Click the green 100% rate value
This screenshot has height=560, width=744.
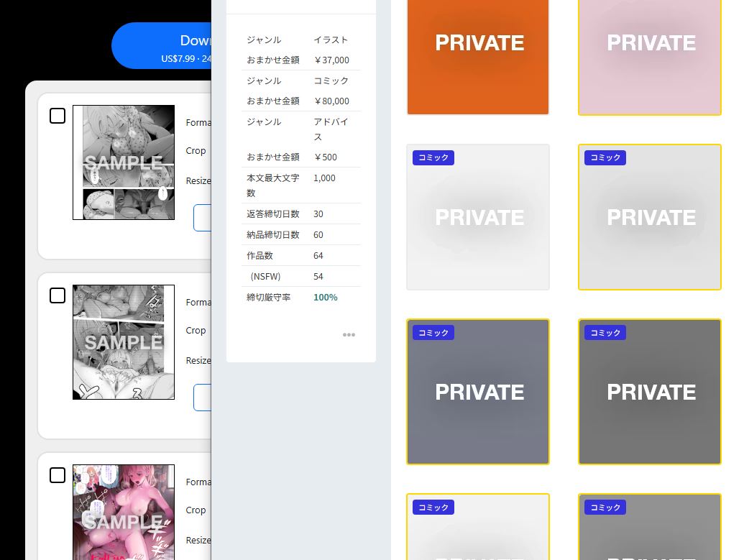click(326, 298)
